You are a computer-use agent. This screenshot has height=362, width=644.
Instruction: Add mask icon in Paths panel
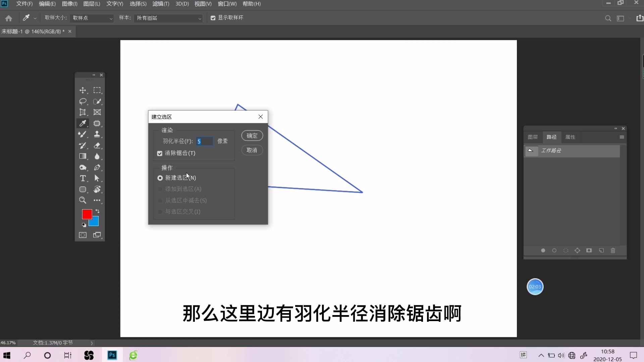click(589, 250)
